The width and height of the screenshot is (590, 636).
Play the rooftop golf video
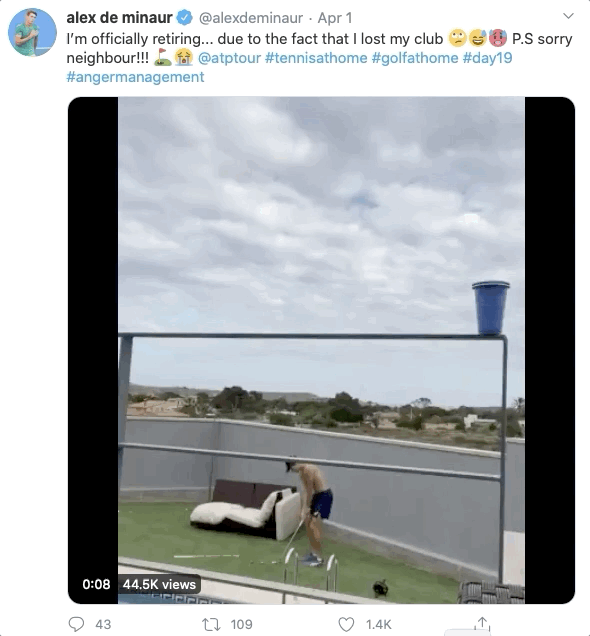321,350
